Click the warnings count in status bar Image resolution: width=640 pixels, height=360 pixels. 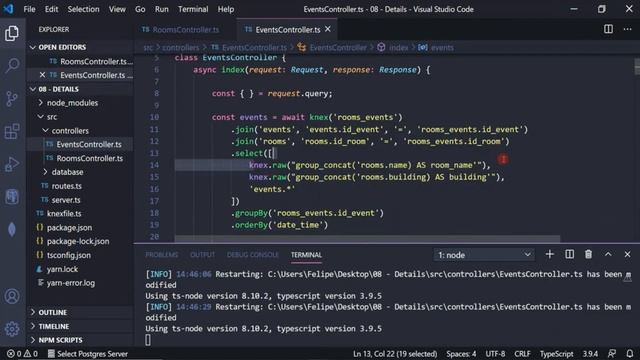click(x=31, y=354)
